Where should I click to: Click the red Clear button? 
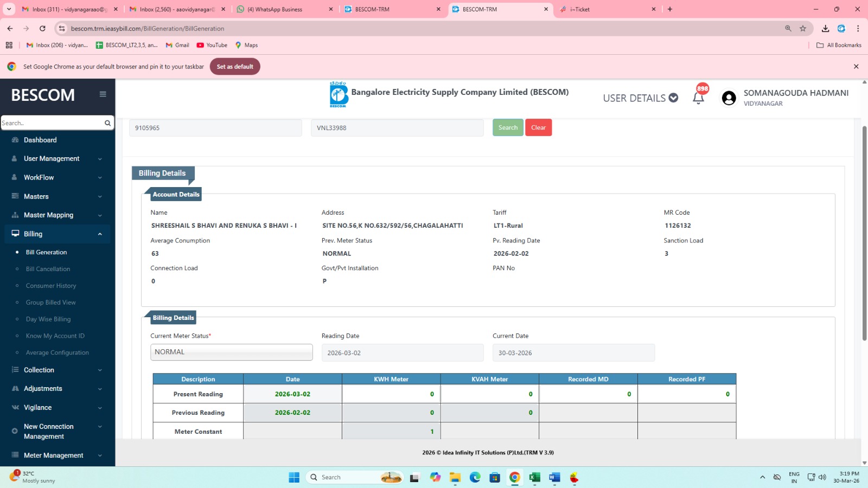538,127
